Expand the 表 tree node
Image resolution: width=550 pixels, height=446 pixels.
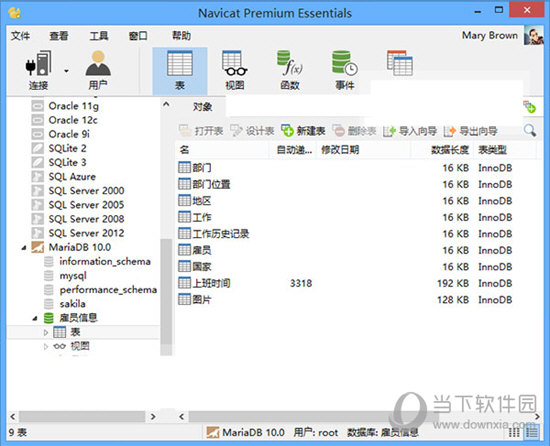click(46, 332)
